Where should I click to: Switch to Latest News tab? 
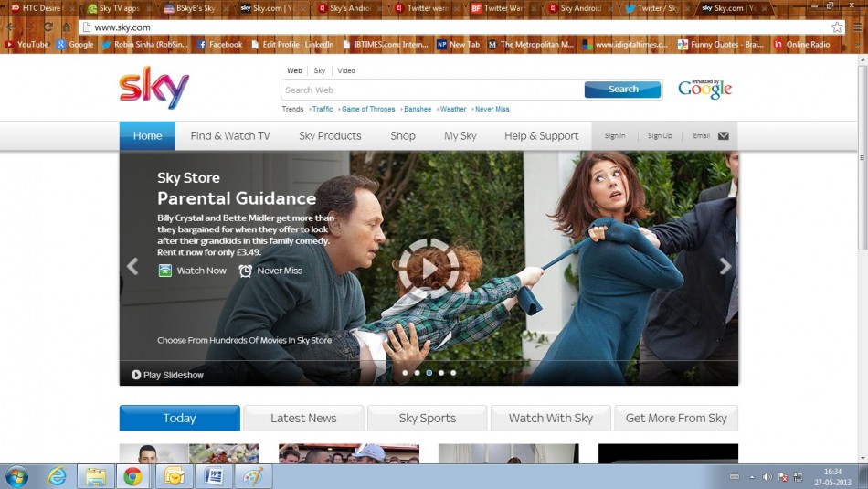coord(303,418)
